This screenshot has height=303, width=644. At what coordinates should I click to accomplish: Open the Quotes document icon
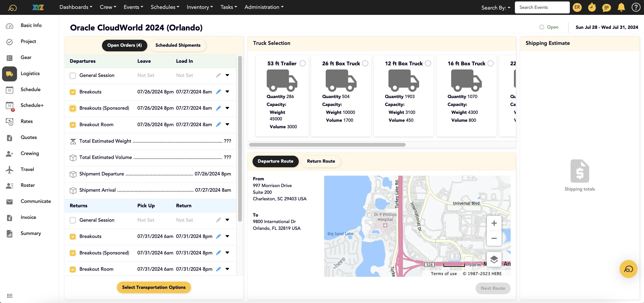coord(10,138)
